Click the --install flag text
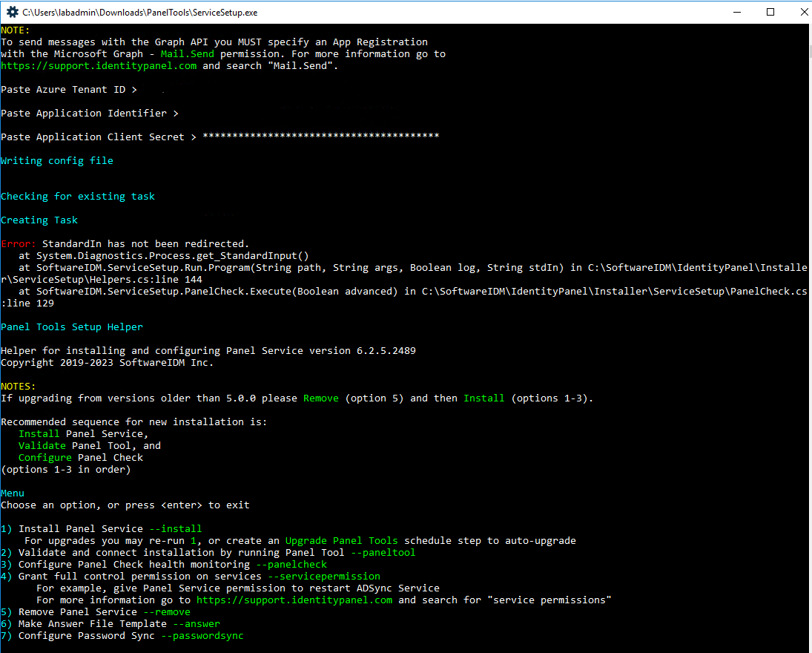 tap(176, 529)
